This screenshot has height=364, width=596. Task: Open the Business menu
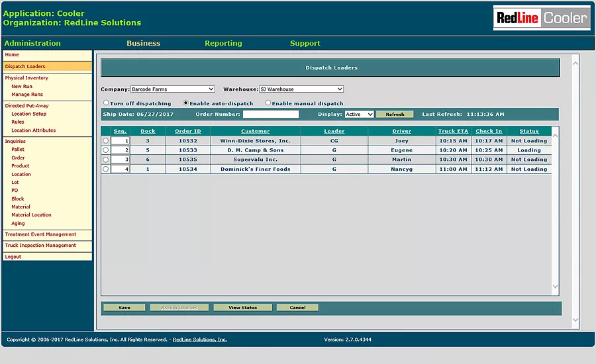click(143, 43)
